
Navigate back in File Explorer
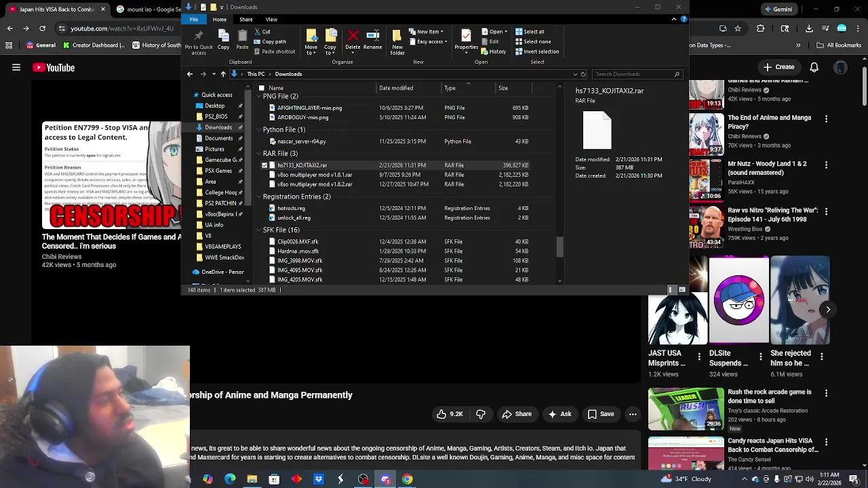190,74
